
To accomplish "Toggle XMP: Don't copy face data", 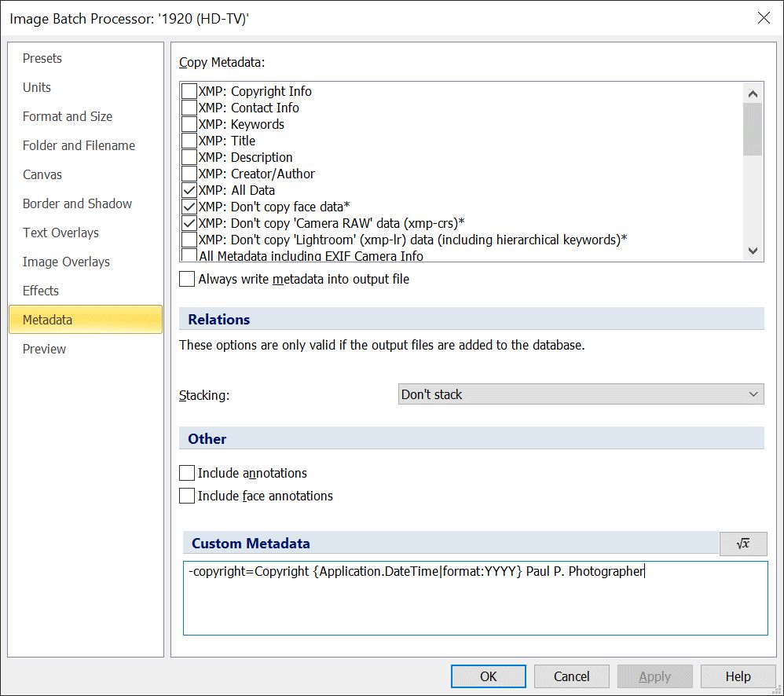I will [x=189, y=207].
